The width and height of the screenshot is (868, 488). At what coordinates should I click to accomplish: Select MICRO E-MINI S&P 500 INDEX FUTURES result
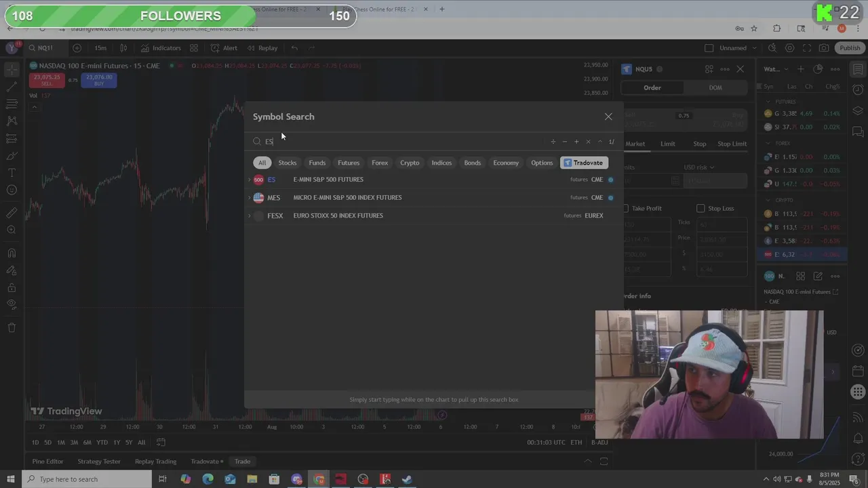tap(433, 198)
